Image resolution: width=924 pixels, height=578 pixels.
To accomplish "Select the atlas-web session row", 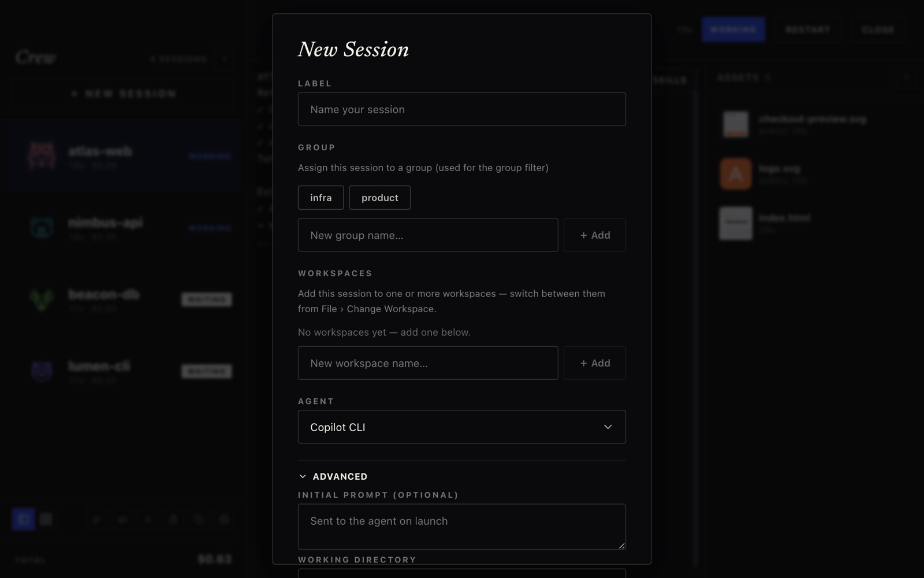I will point(124,156).
